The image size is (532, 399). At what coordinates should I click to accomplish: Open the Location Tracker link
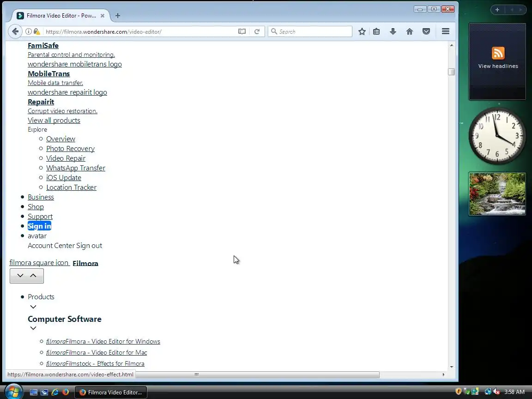click(x=71, y=187)
